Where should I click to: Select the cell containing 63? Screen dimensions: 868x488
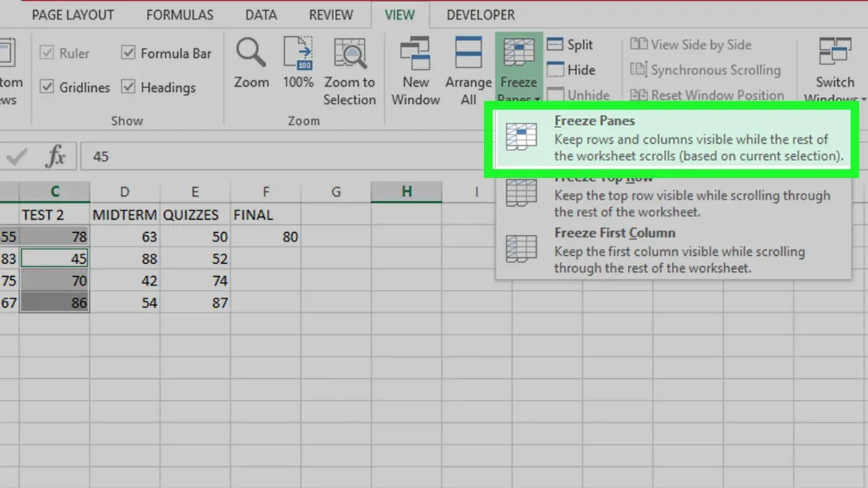[x=125, y=236]
